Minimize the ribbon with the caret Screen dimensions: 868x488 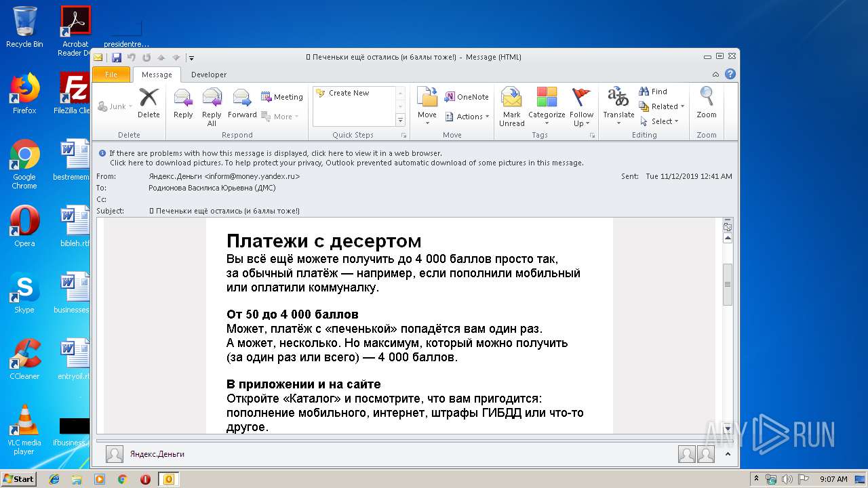(x=715, y=75)
